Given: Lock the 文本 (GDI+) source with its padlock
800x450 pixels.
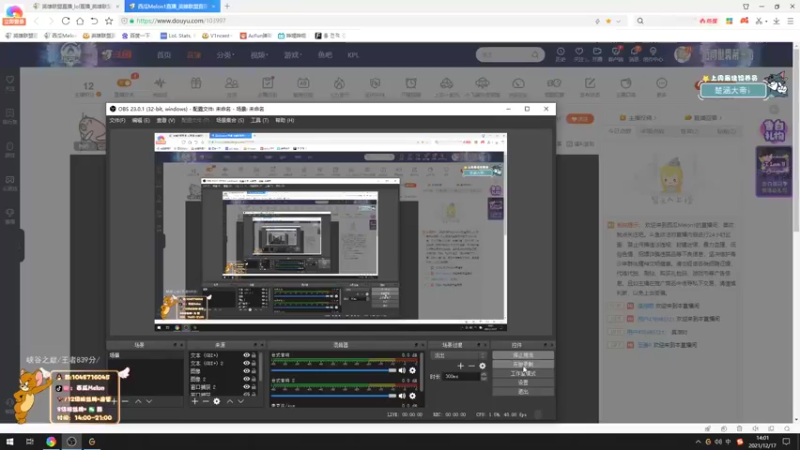Looking at the screenshot, I should click(x=254, y=355).
